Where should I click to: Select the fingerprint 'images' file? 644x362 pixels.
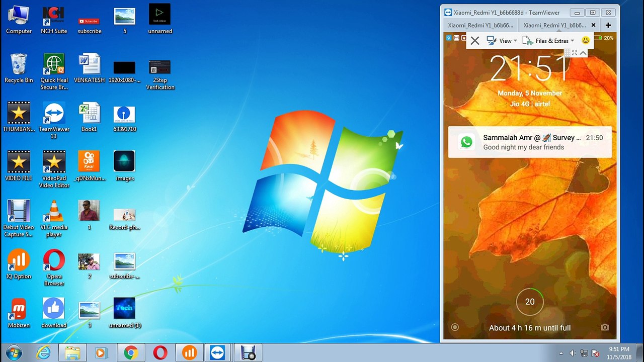124,166
